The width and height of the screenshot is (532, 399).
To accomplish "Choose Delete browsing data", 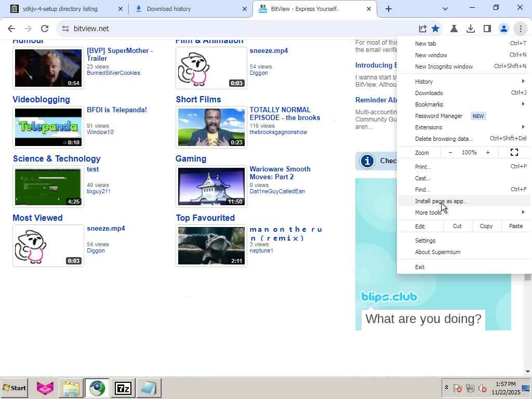I will pos(464,139).
